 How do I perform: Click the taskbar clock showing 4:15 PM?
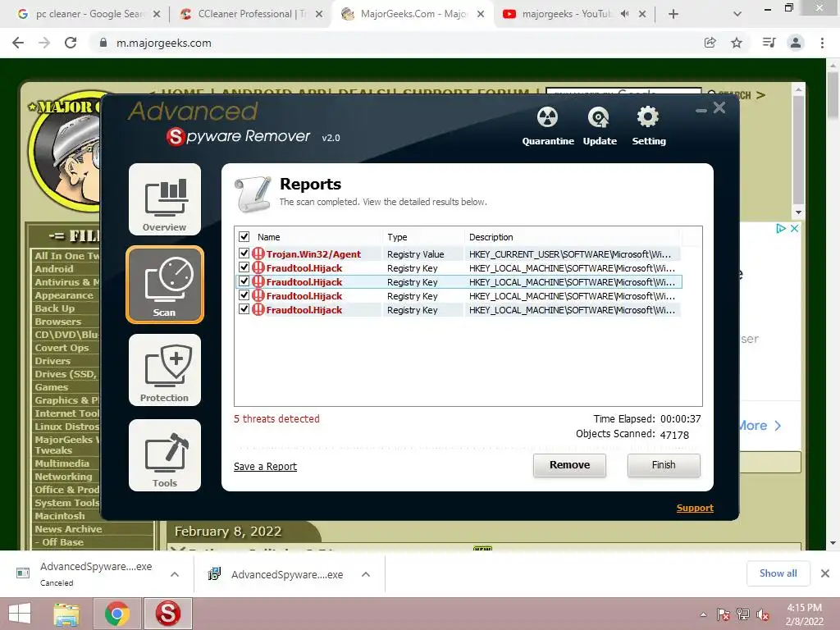click(x=804, y=614)
